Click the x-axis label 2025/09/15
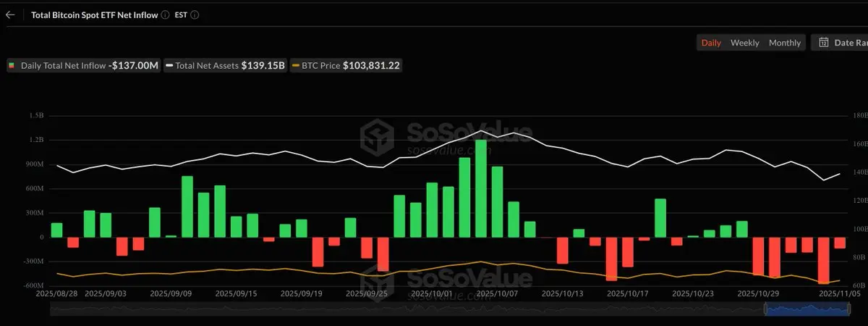This screenshot has height=326, width=868. coord(236,294)
